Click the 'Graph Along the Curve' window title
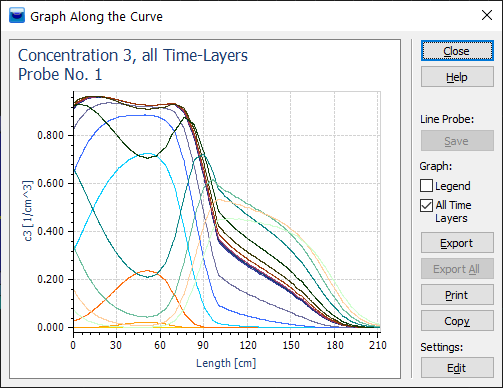Viewport: 503px width, 388px height. [96, 17]
